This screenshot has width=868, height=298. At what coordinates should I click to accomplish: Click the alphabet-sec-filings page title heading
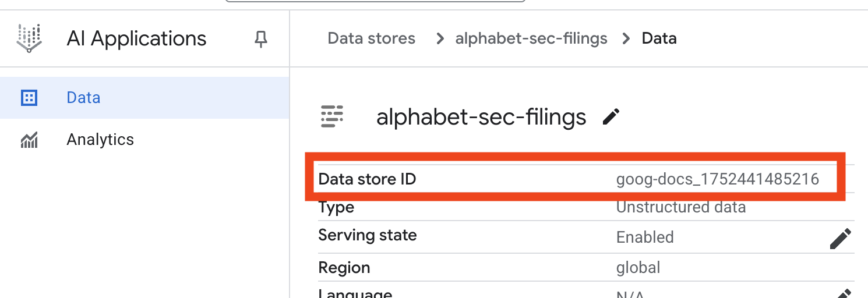click(481, 117)
